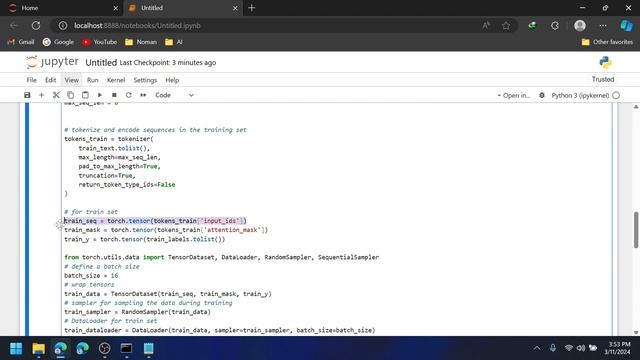
Task: Open Google bookmark
Action: 58,42
